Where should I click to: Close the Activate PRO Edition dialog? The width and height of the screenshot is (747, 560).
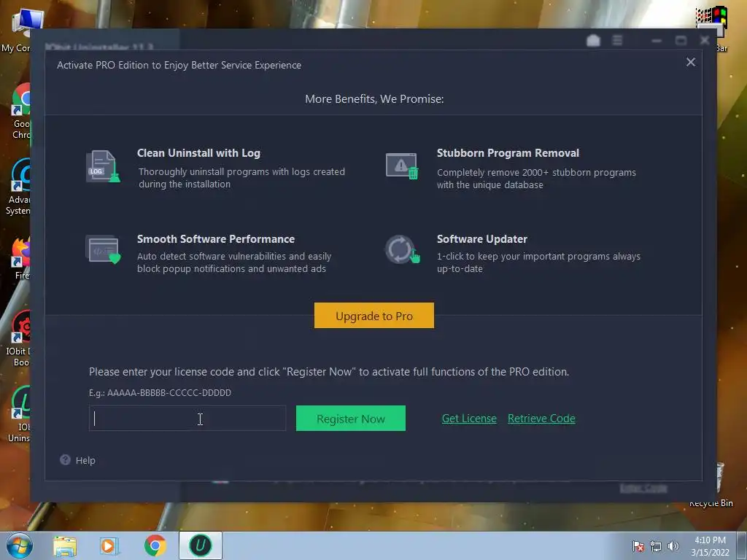(x=691, y=62)
